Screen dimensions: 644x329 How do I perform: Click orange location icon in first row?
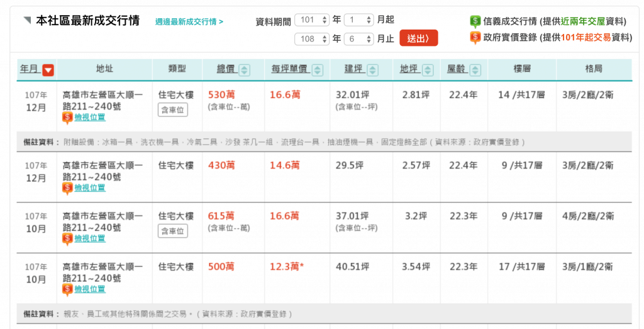tap(67, 118)
